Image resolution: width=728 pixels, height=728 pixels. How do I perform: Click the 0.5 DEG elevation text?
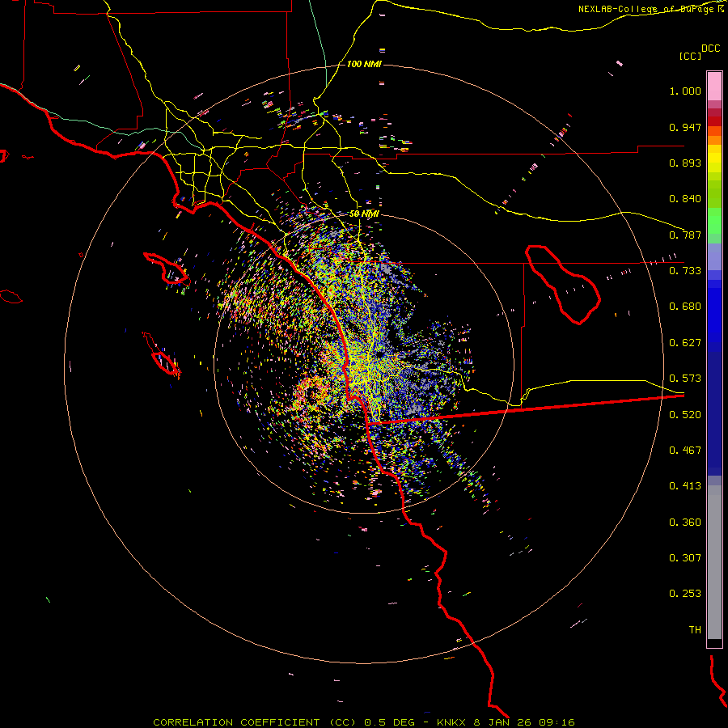pyautogui.click(x=389, y=722)
